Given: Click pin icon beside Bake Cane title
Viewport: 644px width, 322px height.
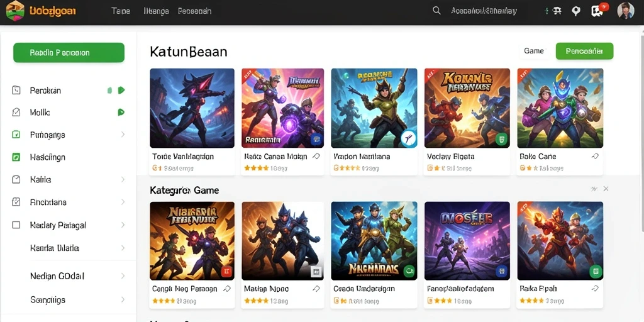Looking at the screenshot, I should point(595,157).
